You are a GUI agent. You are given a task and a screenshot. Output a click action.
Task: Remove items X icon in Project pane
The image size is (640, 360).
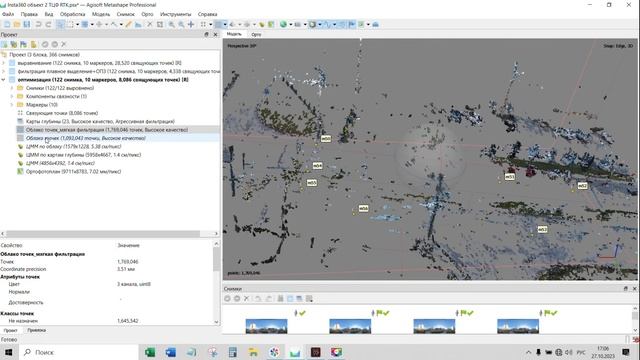64,44
